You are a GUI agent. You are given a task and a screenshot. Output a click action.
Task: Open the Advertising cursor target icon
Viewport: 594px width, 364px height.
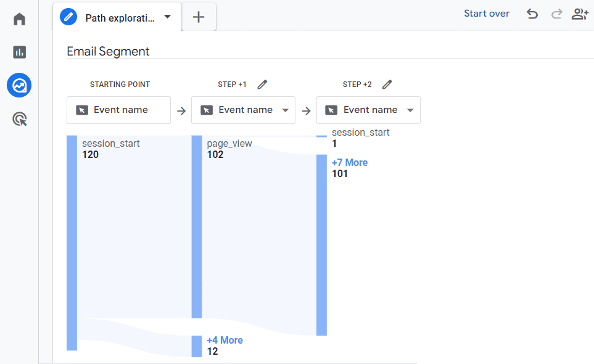19,119
